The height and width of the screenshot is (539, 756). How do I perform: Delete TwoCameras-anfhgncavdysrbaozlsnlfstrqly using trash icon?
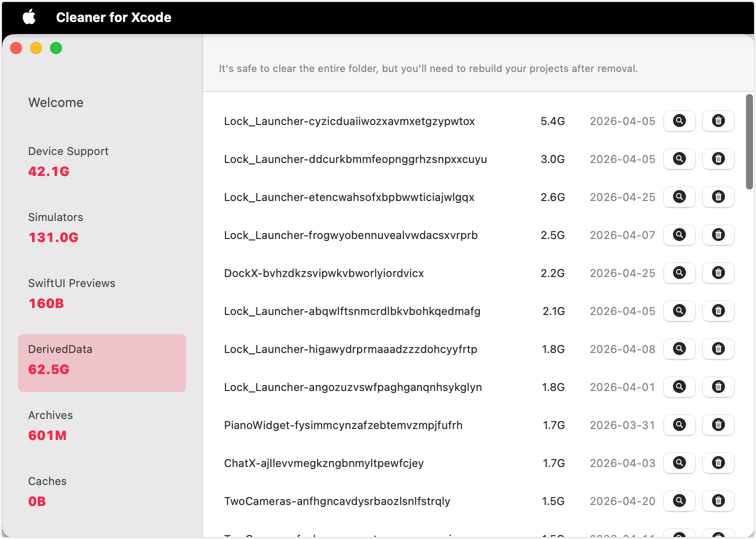(x=718, y=501)
